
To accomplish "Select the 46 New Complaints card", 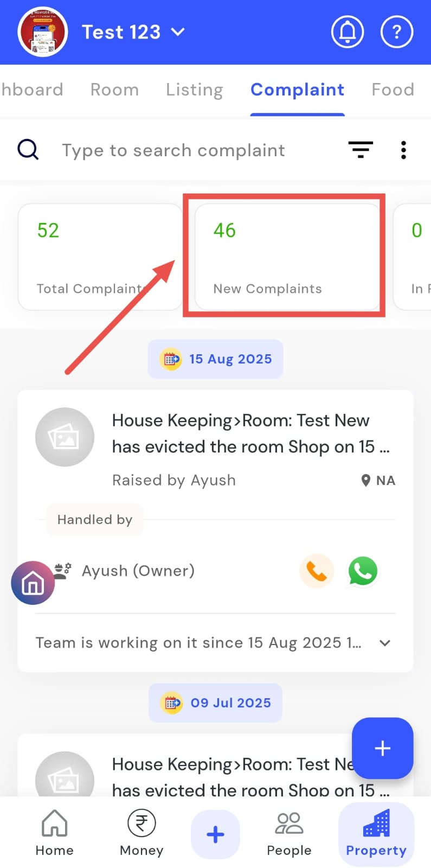I will (286, 257).
